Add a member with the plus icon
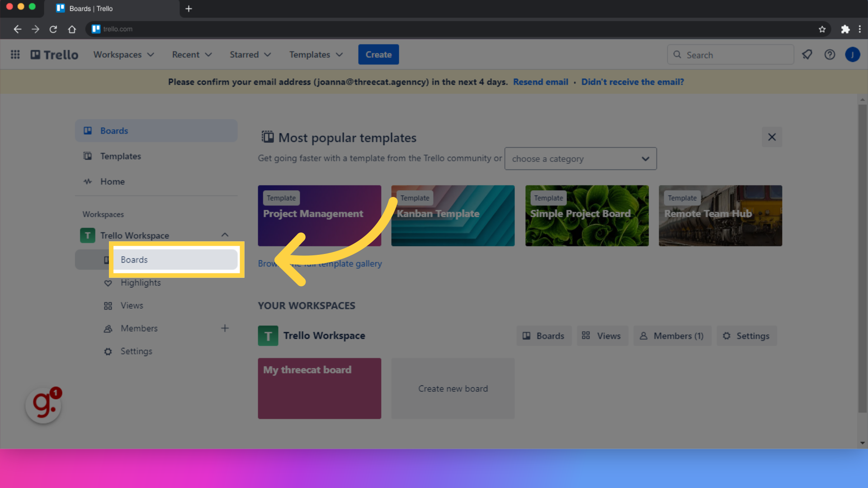Image resolution: width=868 pixels, height=488 pixels. tap(225, 328)
